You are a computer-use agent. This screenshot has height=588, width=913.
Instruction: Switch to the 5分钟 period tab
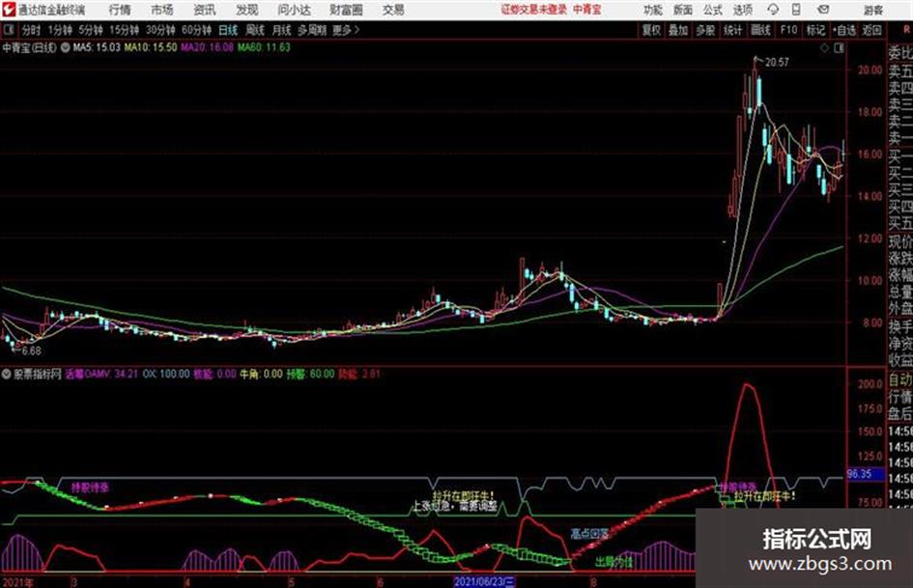(91, 30)
